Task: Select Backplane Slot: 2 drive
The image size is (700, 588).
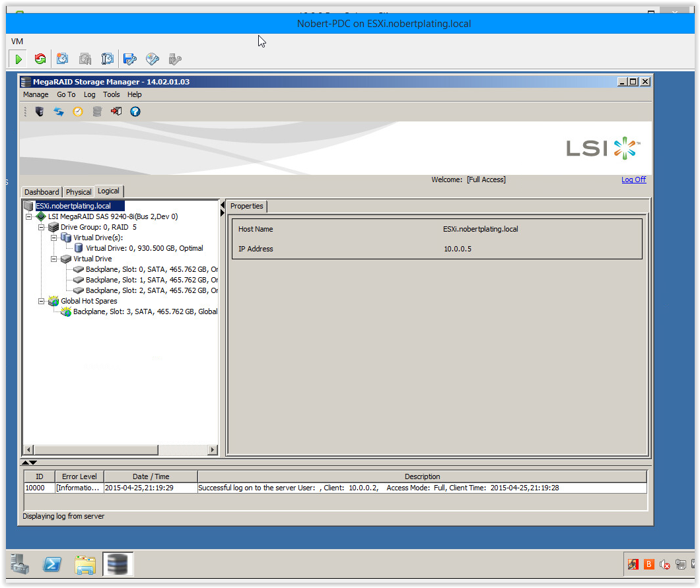Action: pyautogui.click(x=152, y=290)
